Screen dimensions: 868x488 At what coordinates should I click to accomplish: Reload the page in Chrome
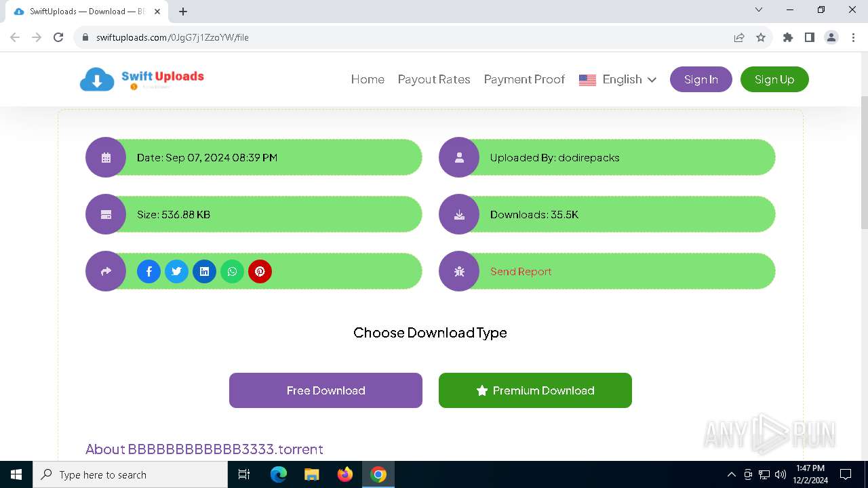[x=58, y=37]
